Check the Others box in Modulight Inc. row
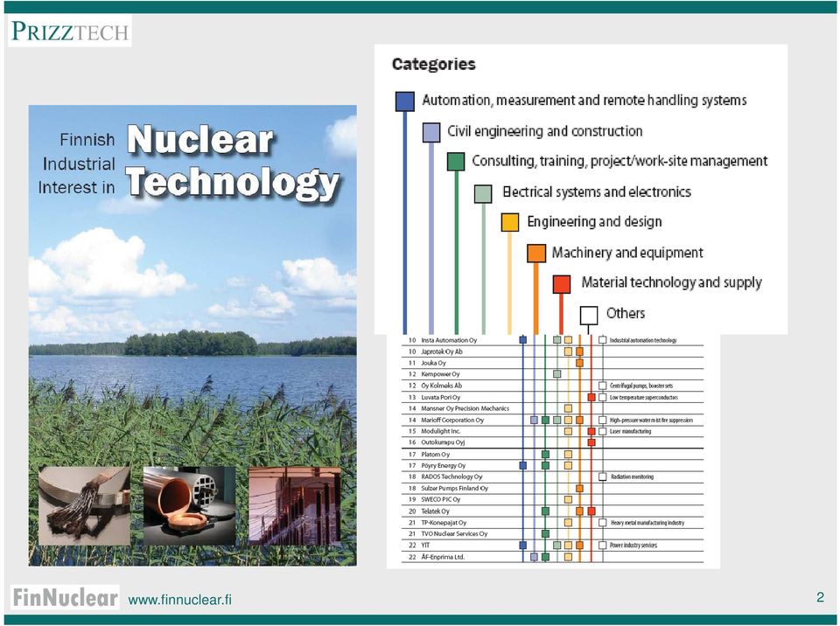 pyautogui.click(x=603, y=431)
